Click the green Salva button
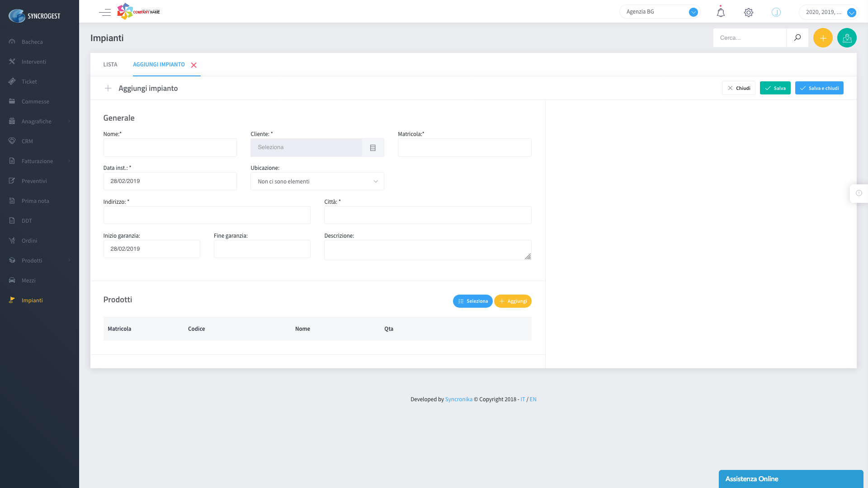 pyautogui.click(x=775, y=88)
